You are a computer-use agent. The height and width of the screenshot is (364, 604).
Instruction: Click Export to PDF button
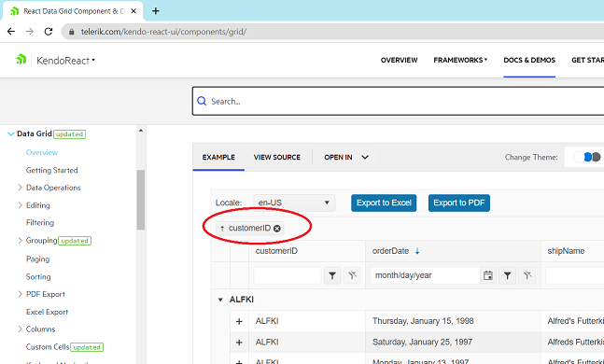[x=458, y=203]
